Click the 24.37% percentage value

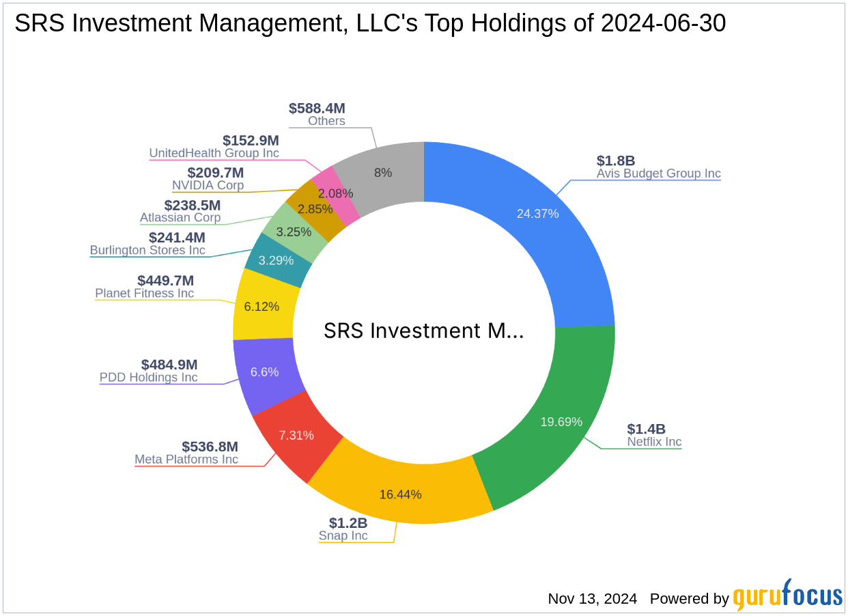(x=537, y=214)
